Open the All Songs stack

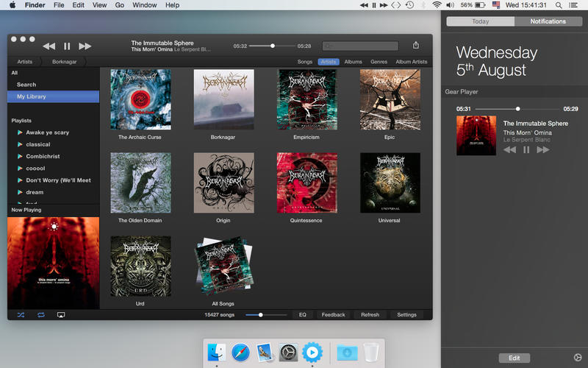tap(224, 266)
